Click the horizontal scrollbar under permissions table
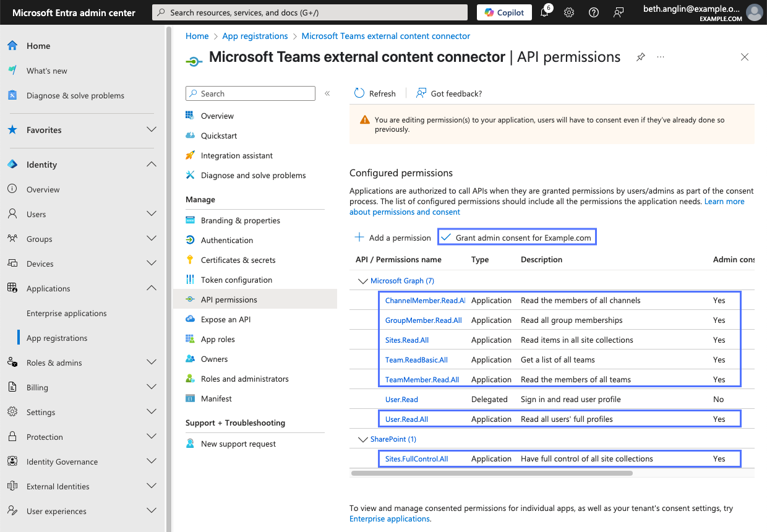The height and width of the screenshot is (532, 767). [x=492, y=473]
